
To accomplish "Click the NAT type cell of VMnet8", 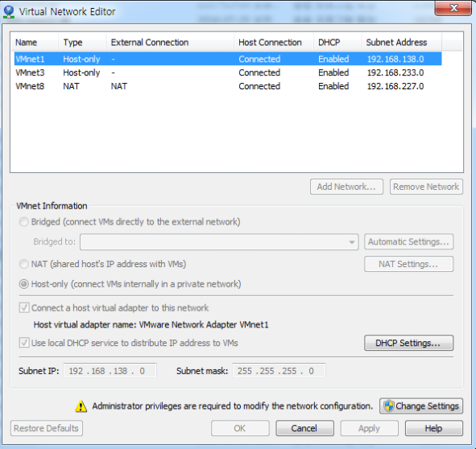I will pos(71,86).
